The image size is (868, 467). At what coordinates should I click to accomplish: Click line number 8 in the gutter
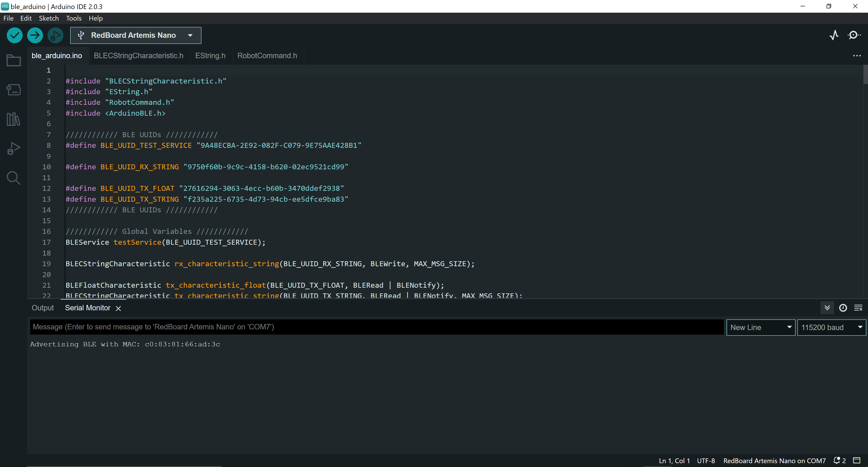(48, 145)
